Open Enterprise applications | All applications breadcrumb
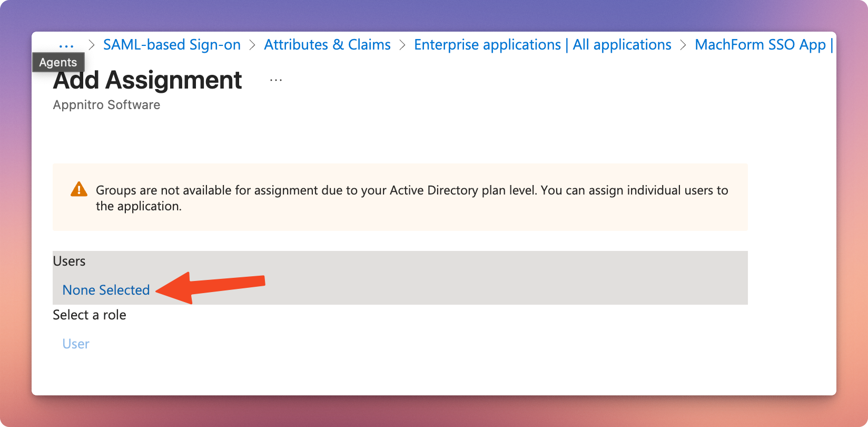 pos(542,45)
